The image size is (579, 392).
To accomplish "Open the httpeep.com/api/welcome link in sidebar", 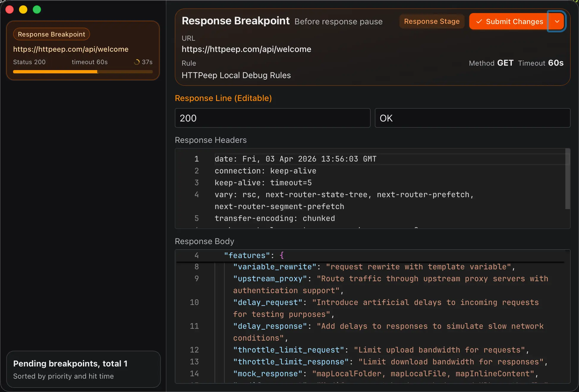I will click(x=71, y=49).
